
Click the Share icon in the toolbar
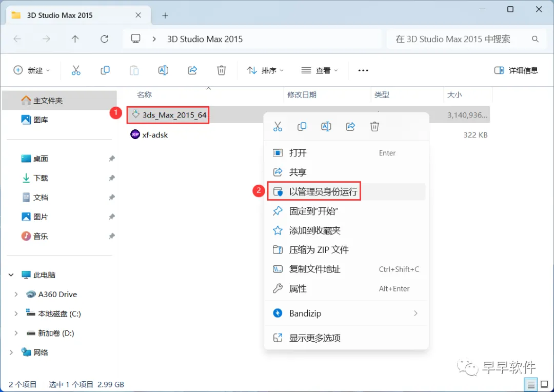192,70
